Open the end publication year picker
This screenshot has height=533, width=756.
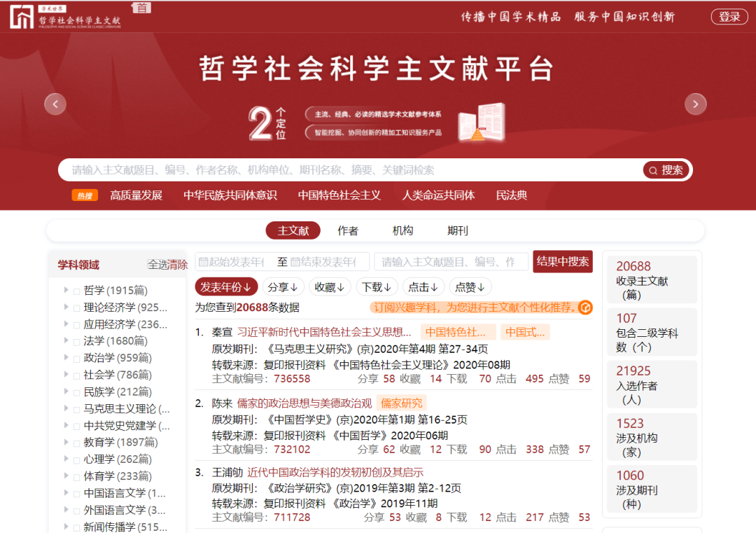click(x=328, y=262)
